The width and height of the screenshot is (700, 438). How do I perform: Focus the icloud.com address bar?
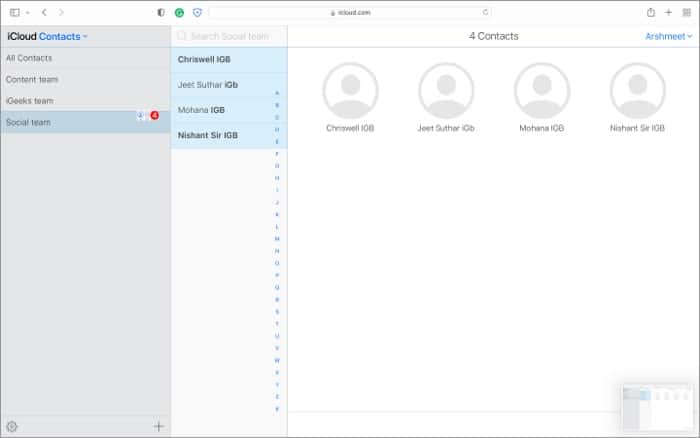click(350, 13)
